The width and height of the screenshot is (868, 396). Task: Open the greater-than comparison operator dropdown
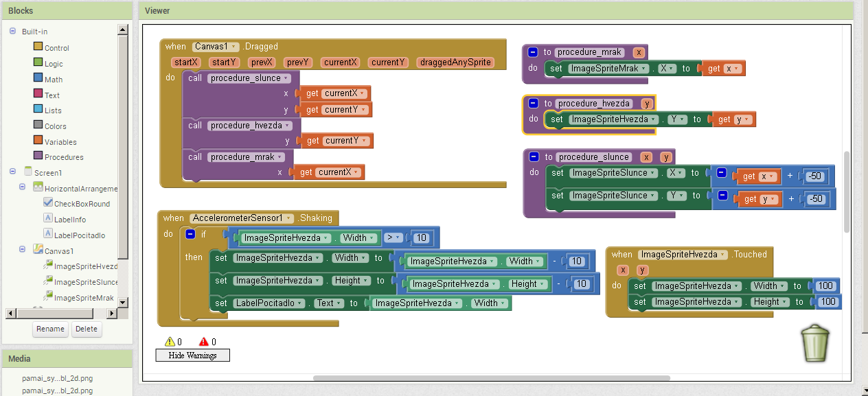click(x=393, y=237)
